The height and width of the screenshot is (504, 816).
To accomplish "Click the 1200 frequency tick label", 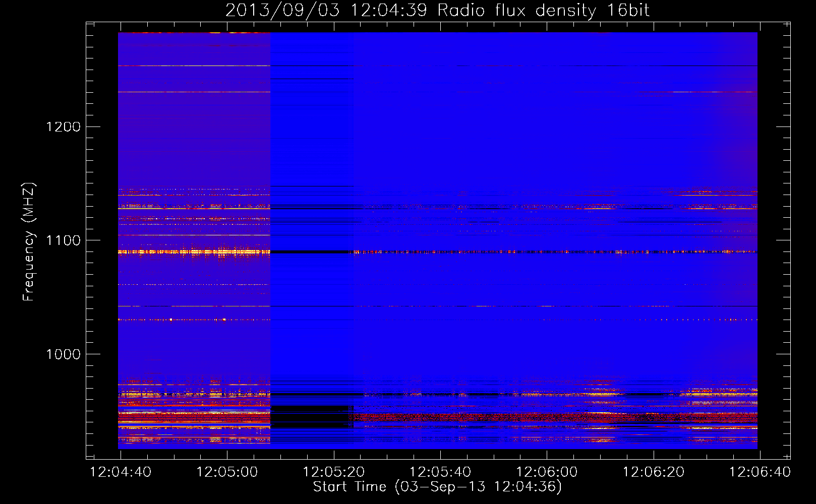I will coord(64,127).
